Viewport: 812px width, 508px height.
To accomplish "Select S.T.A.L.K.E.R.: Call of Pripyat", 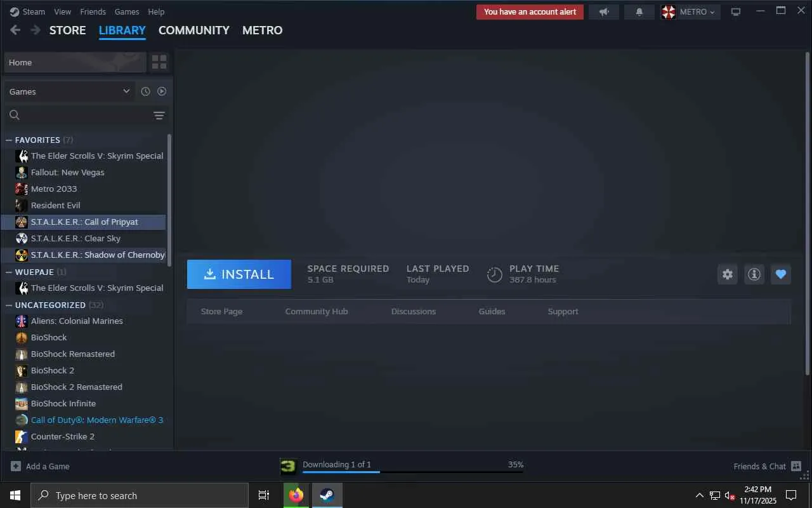I will pos(84,222).
